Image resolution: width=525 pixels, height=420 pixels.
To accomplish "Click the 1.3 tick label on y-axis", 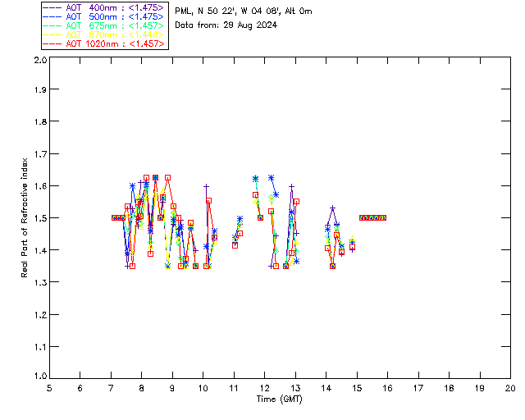I will [x=39, y=282].
